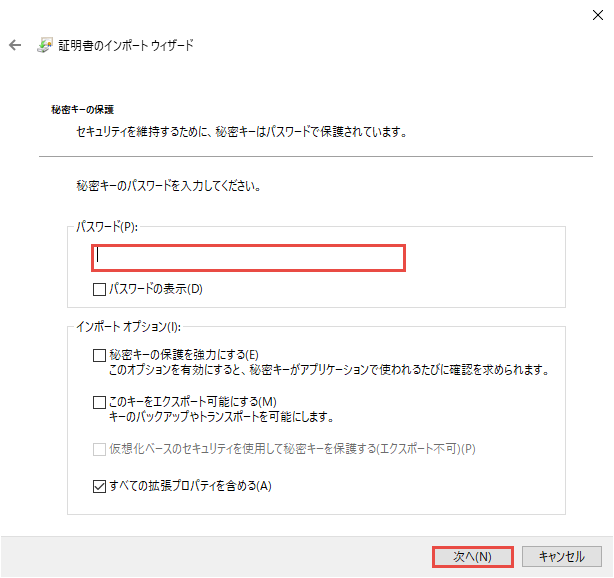Close the wizard with the X button
Image resolution: width=614 pixels, height=578 pixels.
point(597,14)
